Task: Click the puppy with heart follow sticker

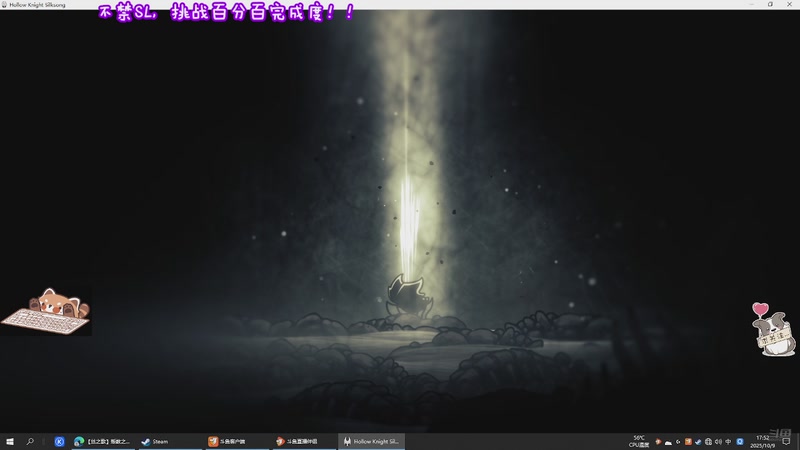Action: point(774,329)
